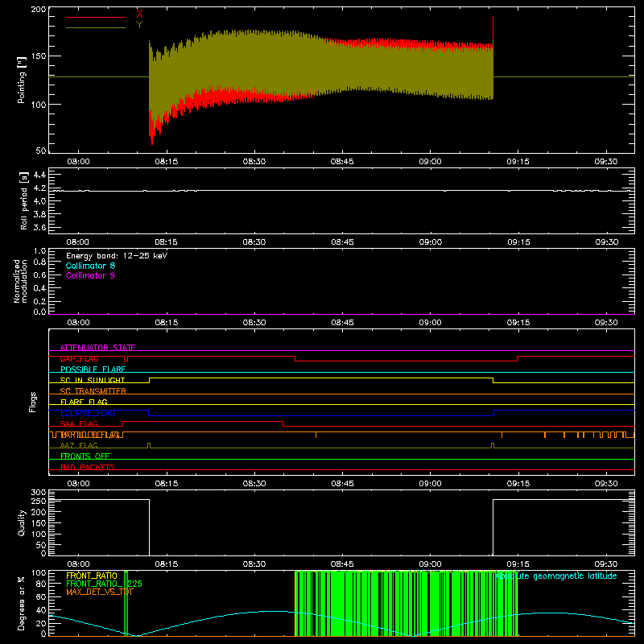Click the 'Collimator 9' legend text

[90, 275]
